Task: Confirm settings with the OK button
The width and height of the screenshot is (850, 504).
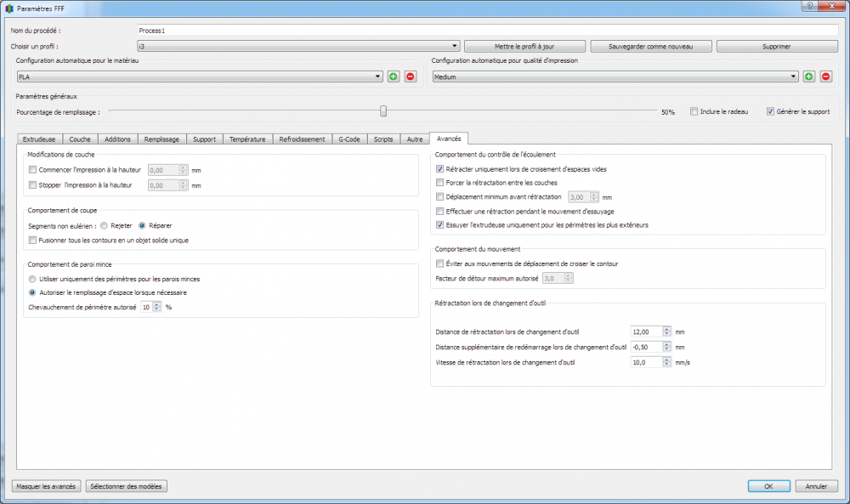Action: pos(768,486)
